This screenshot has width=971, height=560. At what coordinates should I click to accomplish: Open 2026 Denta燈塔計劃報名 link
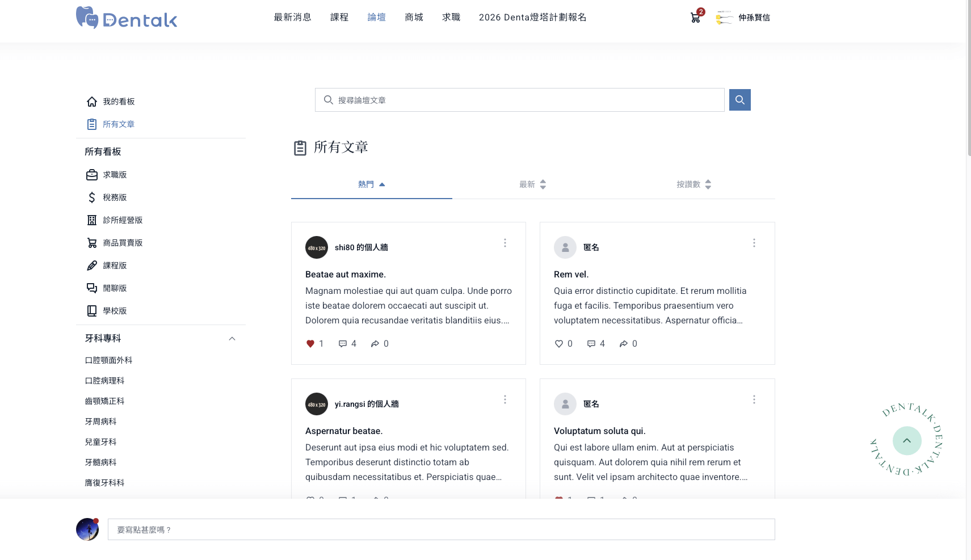click(x=532, y=18)
